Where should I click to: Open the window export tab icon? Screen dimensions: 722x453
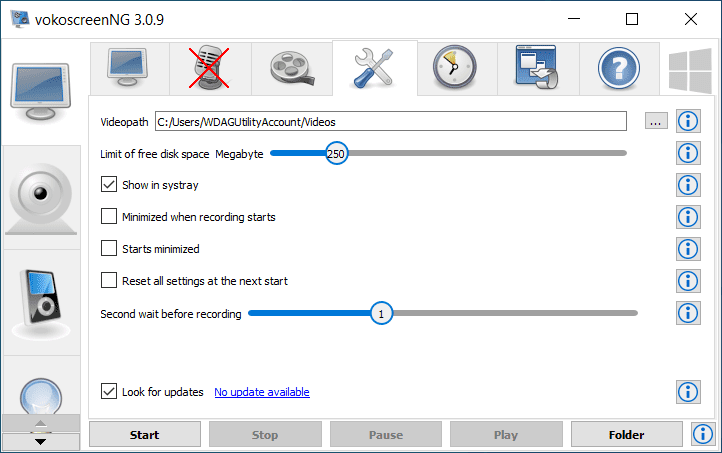pos(537,68)
